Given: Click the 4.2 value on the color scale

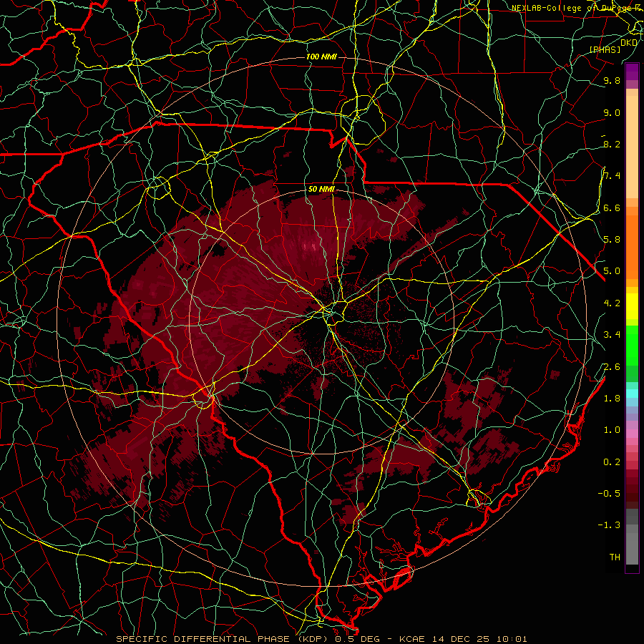Looking at the screenshot, I should (612, 303).
